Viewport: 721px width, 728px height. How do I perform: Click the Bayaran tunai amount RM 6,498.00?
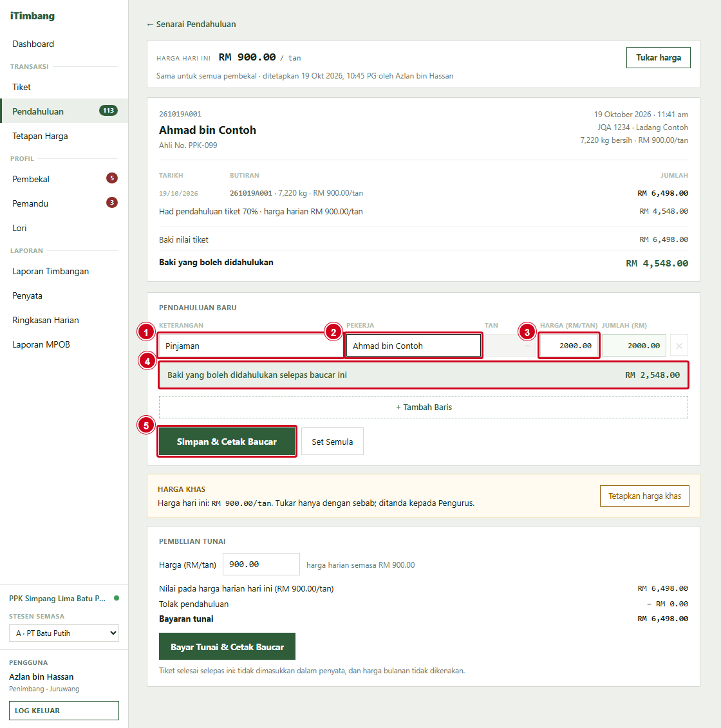click(x=662, y=619)
